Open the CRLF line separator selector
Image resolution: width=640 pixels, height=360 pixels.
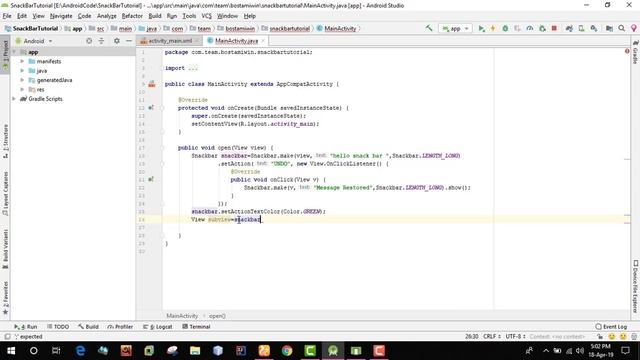(492, 336)
